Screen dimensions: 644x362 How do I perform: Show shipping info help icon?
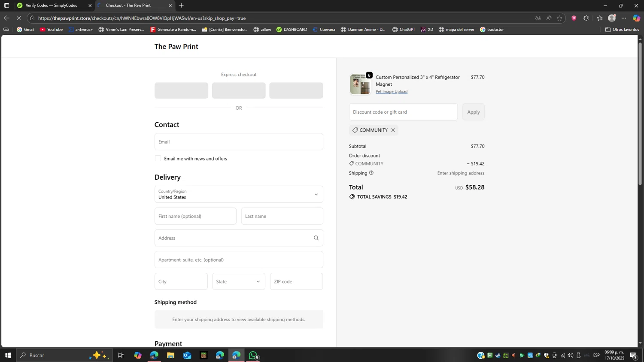coord(371,173)
